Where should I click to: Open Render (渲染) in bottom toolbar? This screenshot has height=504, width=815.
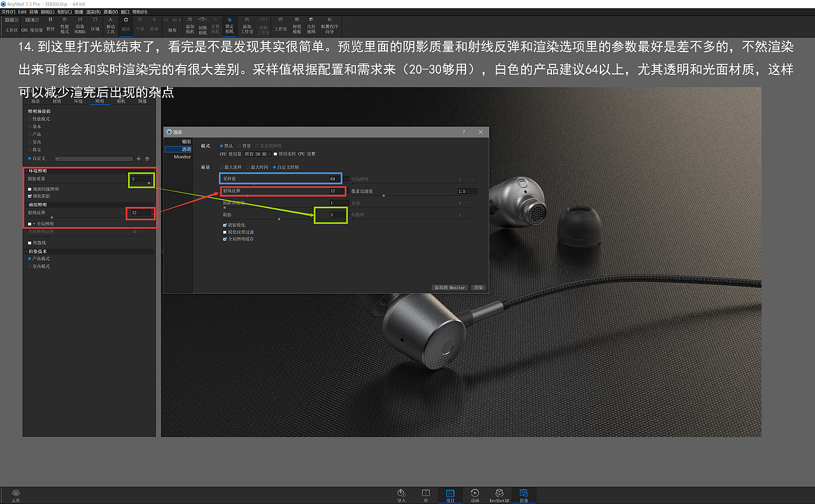pyautogui.click(x=523, y=496)
